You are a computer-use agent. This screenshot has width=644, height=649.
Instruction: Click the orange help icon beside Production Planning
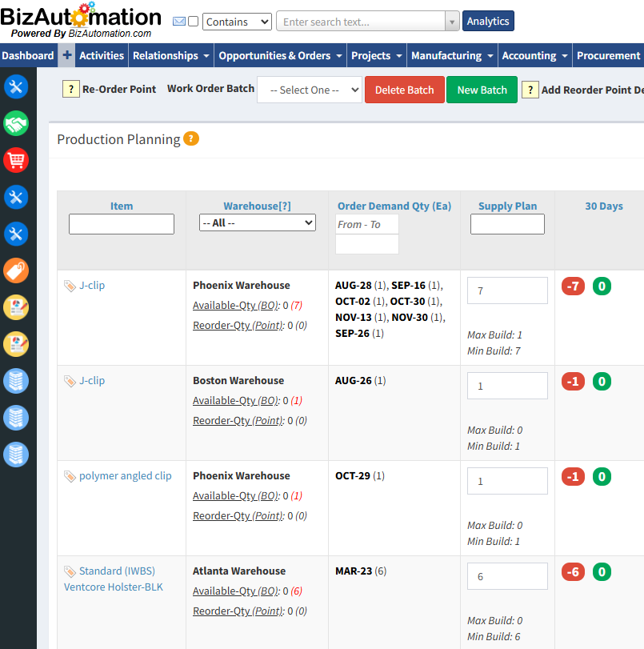[191, 138]
